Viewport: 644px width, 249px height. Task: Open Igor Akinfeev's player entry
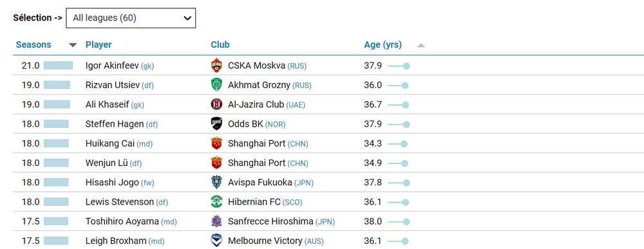(112, 66)
